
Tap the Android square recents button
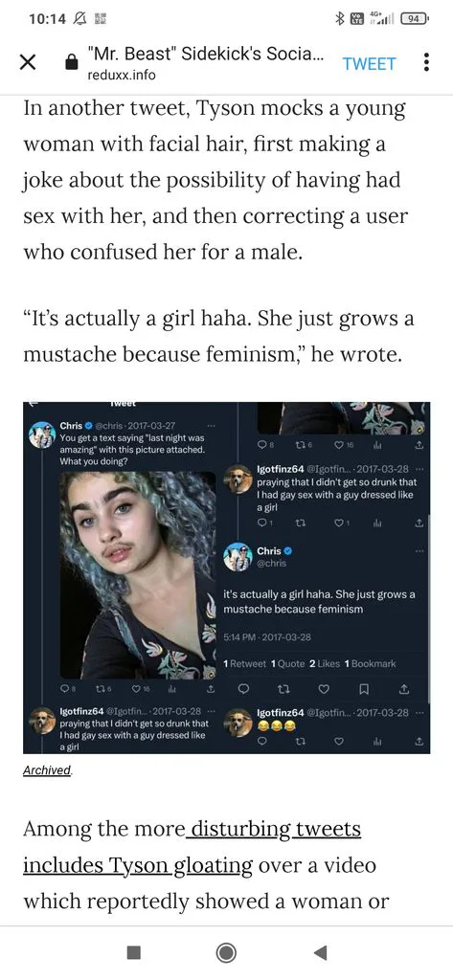click(x=133, y=952)
